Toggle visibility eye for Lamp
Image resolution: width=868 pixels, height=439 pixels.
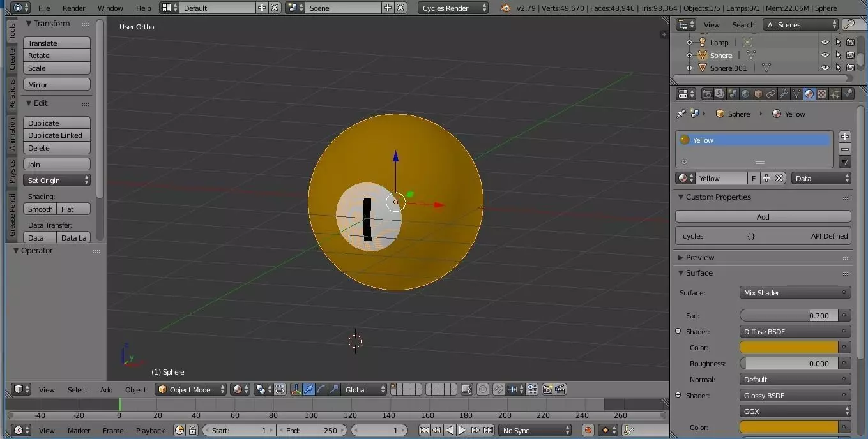tap(825, 42)
